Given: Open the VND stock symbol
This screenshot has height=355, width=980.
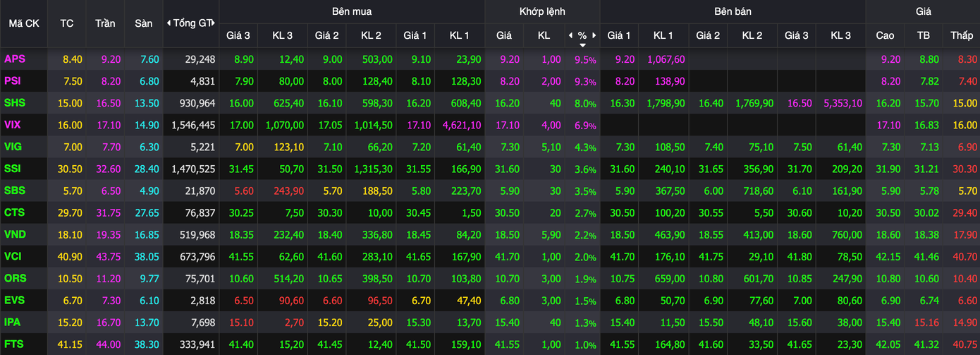Looking at the screenshot, I should tap(15, 235).
